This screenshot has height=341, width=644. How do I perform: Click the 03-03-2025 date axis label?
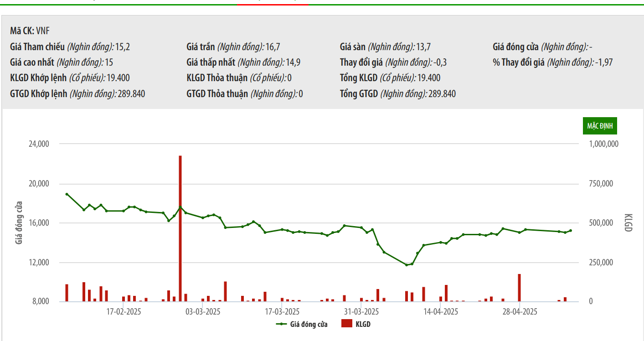click(203, 312)
